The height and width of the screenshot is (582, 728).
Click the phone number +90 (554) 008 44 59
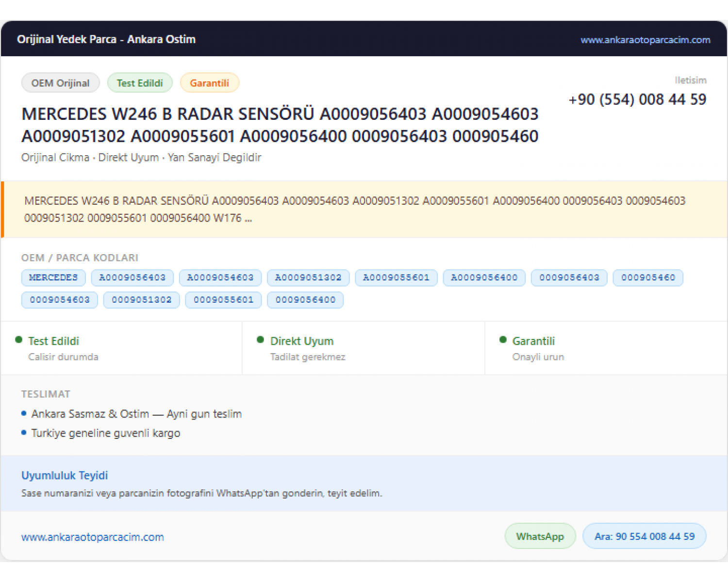coord(637,99)
